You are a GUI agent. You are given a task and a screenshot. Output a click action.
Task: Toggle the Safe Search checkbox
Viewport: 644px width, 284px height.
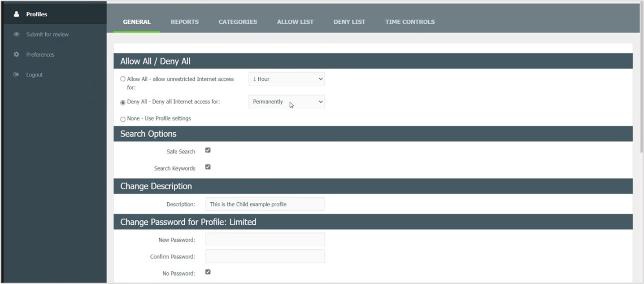tap(208, 150)
